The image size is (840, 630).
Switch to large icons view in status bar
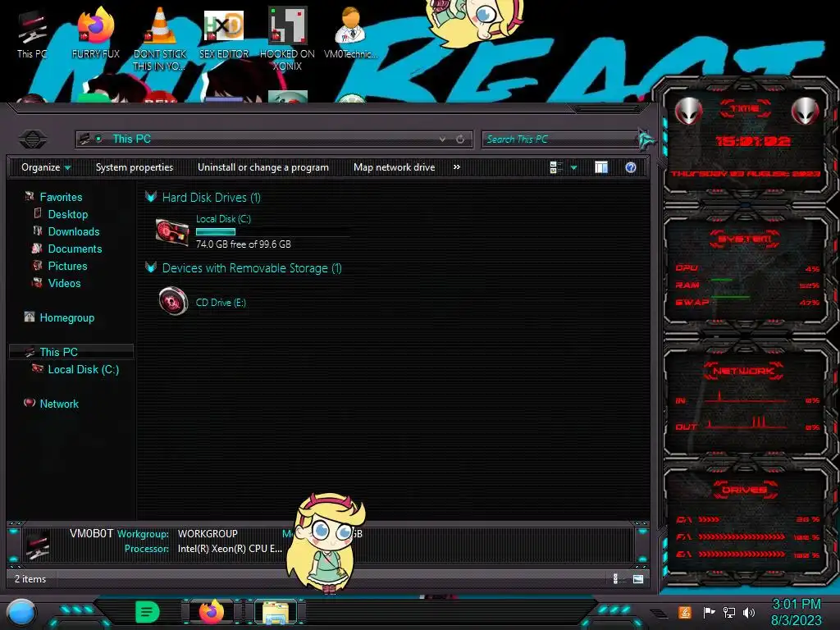coord(638,578)
